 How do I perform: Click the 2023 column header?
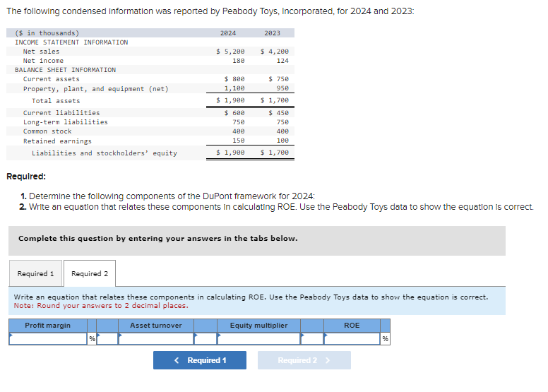(x=273, y=33)
